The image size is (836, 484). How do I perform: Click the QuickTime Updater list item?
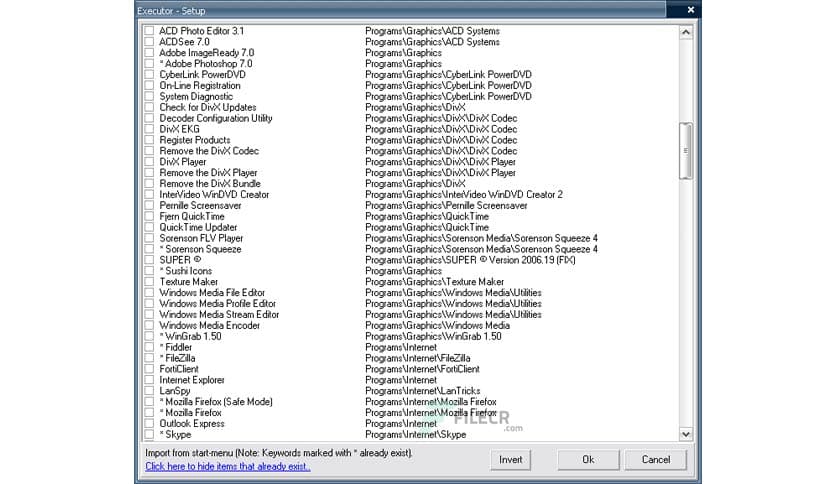198,228
